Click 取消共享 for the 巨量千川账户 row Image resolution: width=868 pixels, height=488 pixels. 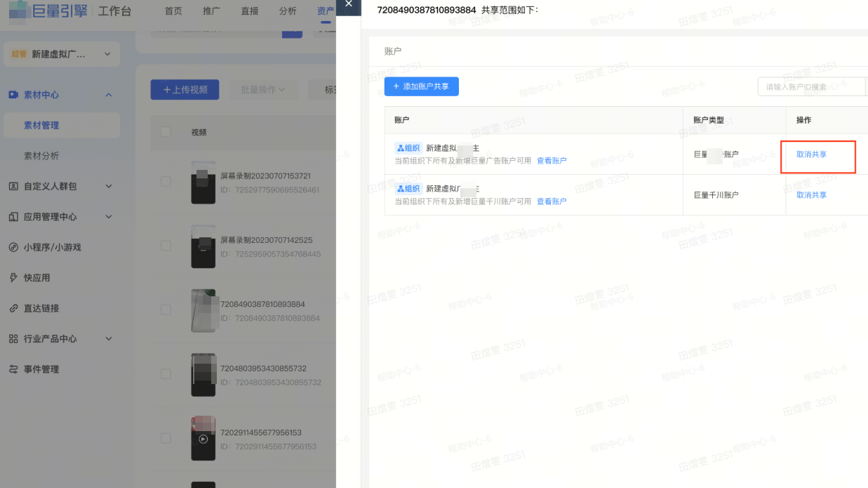[811, 195]
